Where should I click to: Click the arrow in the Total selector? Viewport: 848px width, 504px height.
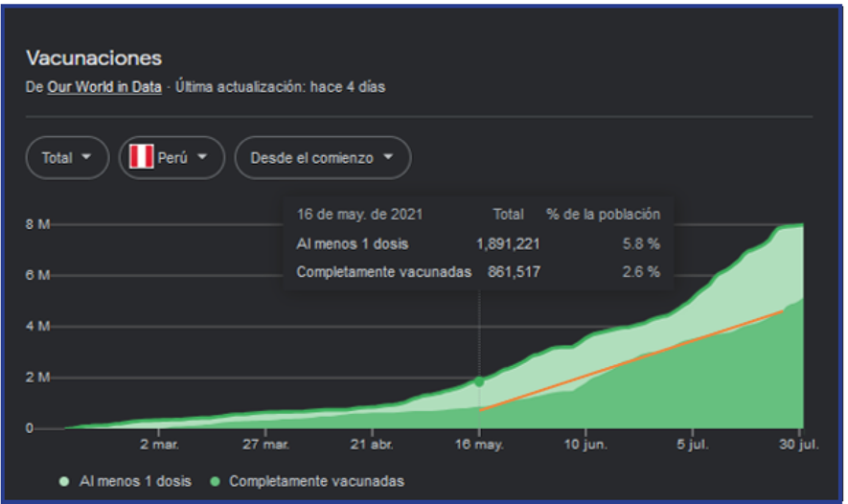click(88, 158)
